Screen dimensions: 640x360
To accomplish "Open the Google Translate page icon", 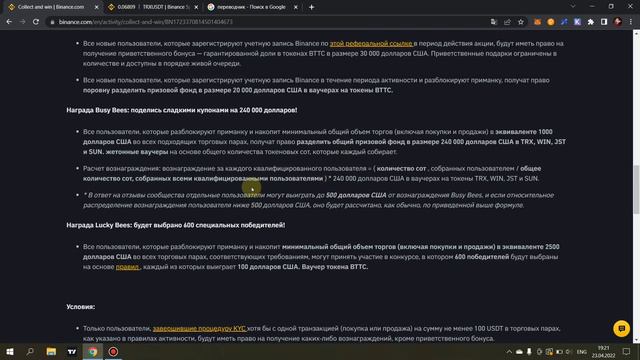I will [x=494, y=22].
